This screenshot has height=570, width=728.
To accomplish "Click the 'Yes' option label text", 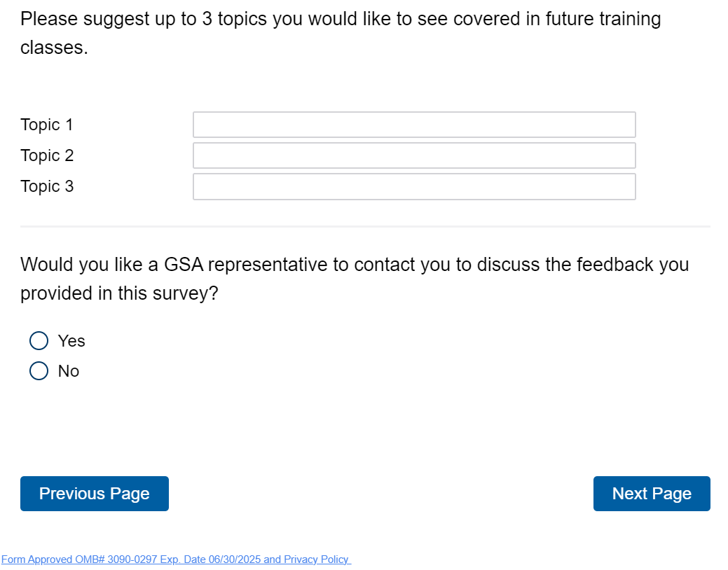I will (x=71, y=341).
